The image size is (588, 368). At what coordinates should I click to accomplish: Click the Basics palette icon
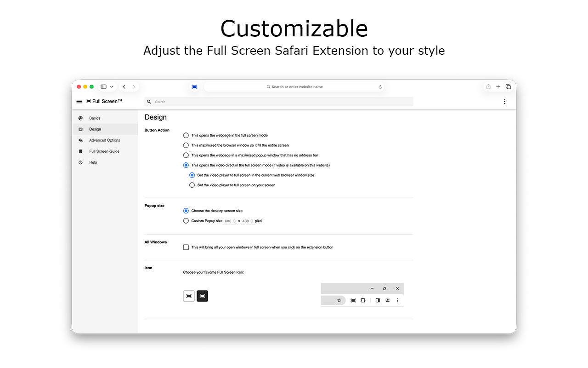click(x=80, y=118)
